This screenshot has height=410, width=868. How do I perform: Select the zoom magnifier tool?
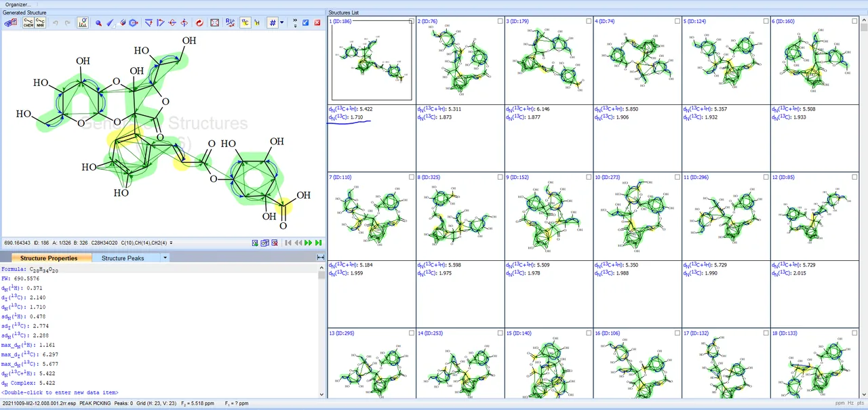(98, 22)
